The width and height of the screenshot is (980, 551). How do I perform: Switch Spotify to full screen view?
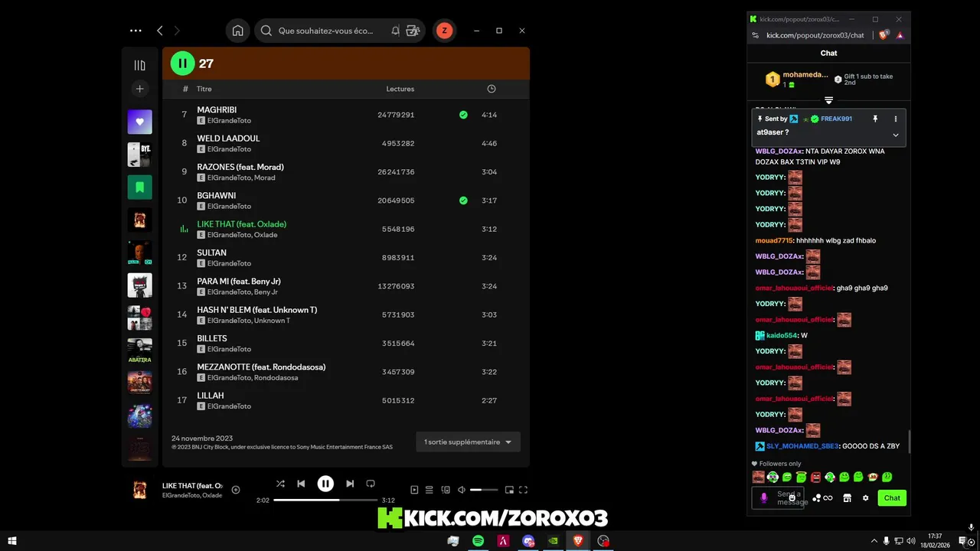[524, 490]
